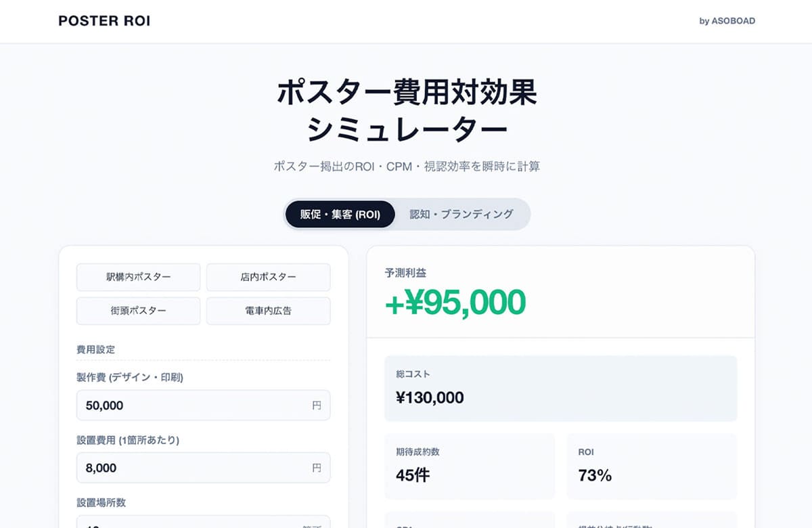Focus the 設置費用 input showing 8,000

204,468
